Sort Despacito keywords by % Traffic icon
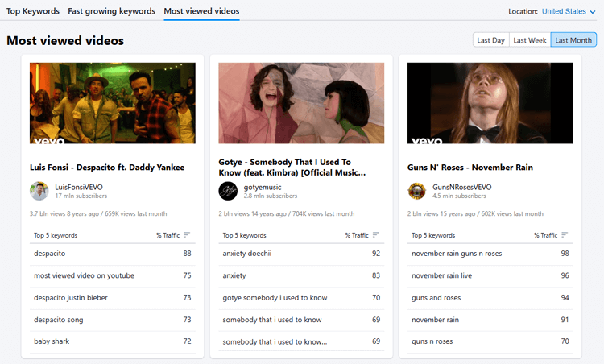The width and height of the screenshot is (604, 364). (x=187, y=235)
